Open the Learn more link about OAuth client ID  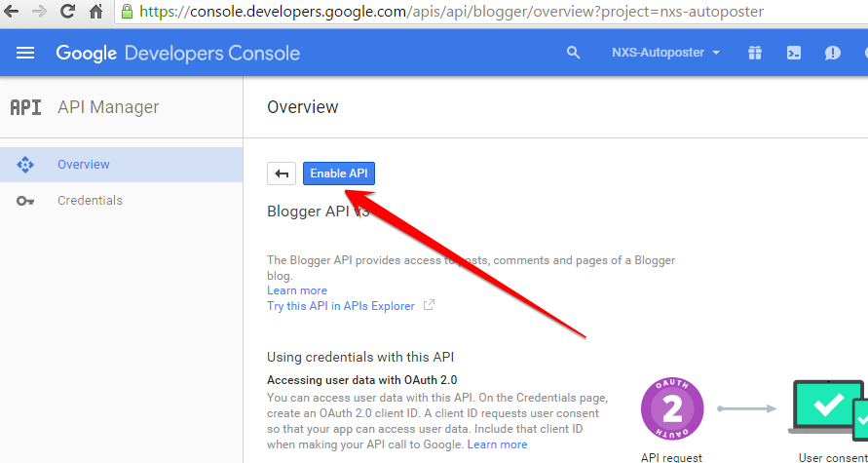[x=497, y=444]
